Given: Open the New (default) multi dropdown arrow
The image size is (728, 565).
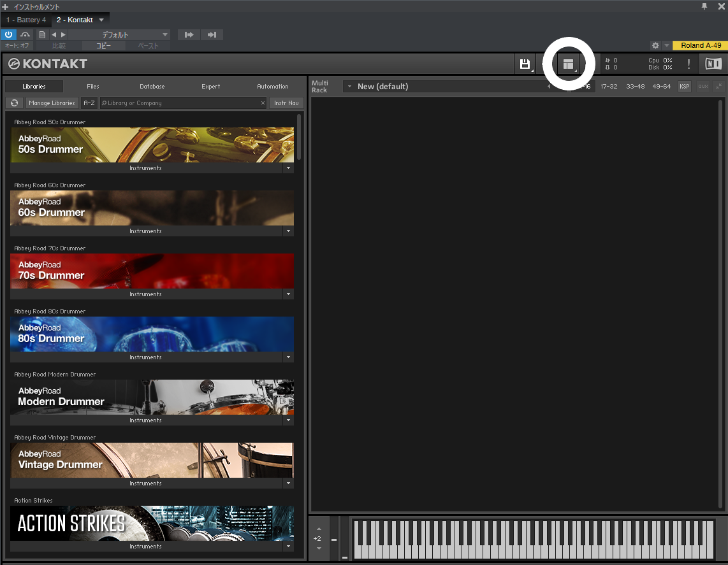Looking at the screenshot, I should 349,86.
